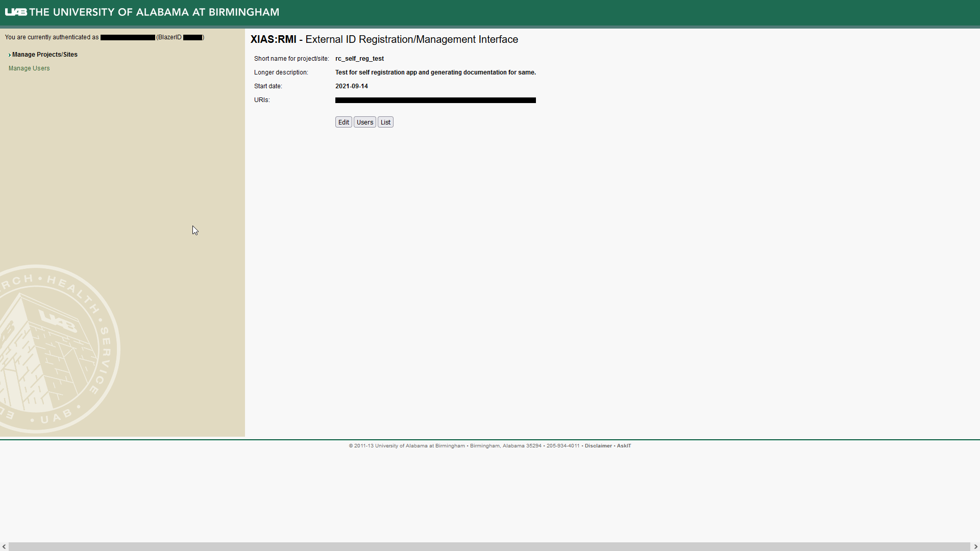
Task: Select project short name rc_self_reg_test
Action: tap(359, 59)
